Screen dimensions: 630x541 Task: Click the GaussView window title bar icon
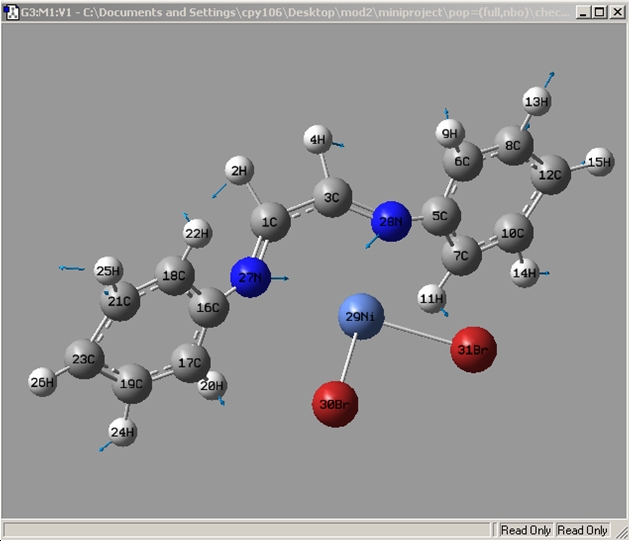pos(11,12)
